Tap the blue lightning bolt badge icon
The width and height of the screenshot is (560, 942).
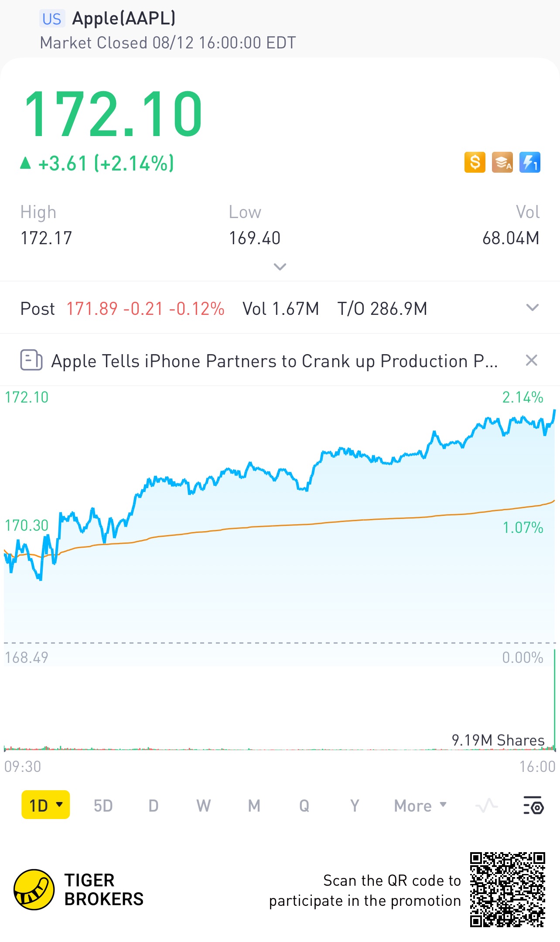[530, 163]
